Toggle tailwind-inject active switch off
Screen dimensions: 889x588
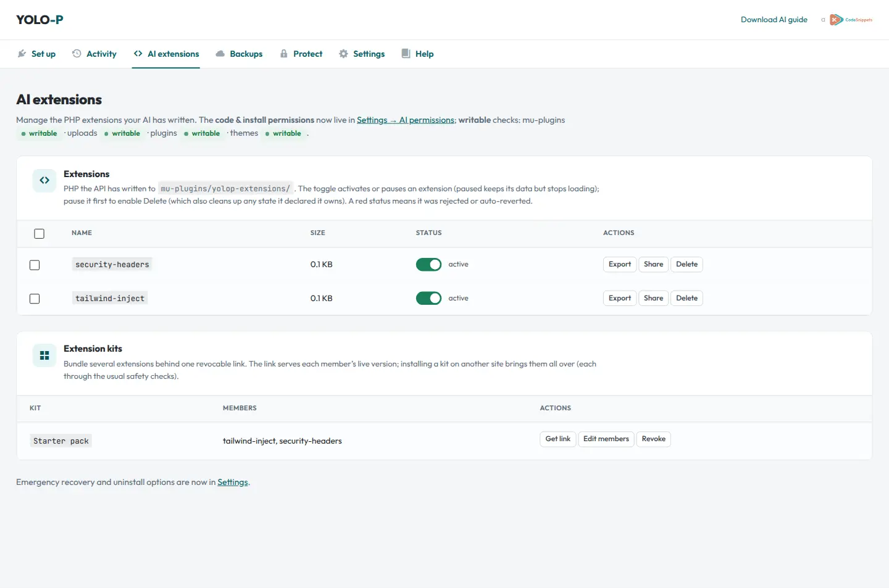[428, 299]
